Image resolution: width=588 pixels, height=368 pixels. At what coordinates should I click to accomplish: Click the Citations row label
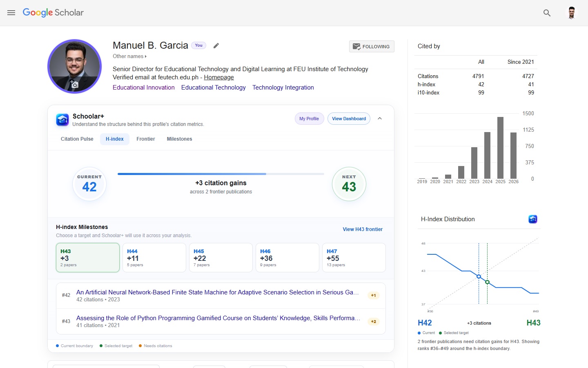pos(428,76)
